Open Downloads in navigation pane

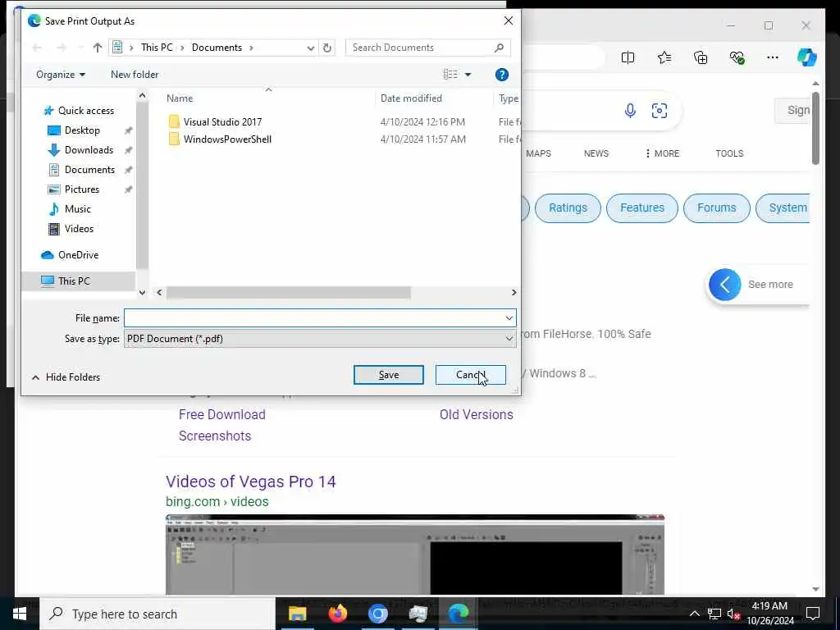(89, 150)
